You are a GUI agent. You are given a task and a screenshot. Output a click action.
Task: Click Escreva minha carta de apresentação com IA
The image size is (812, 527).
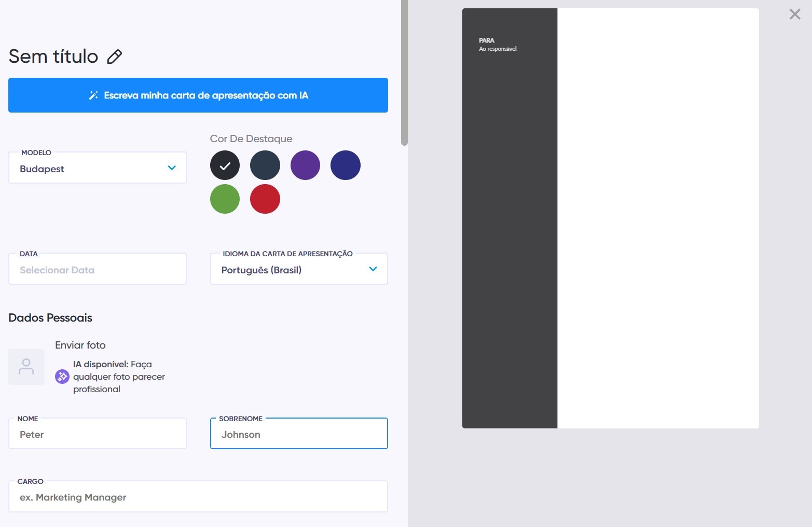click(198, 95)
